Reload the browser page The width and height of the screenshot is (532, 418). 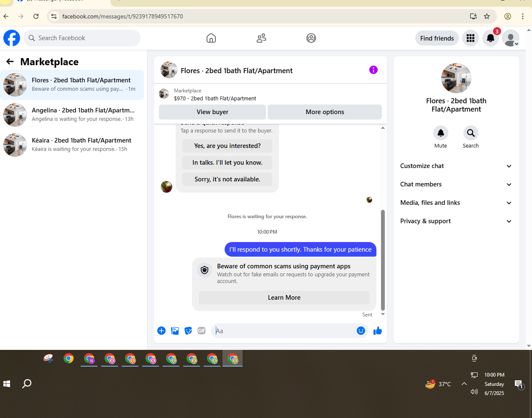click(36, 16)
